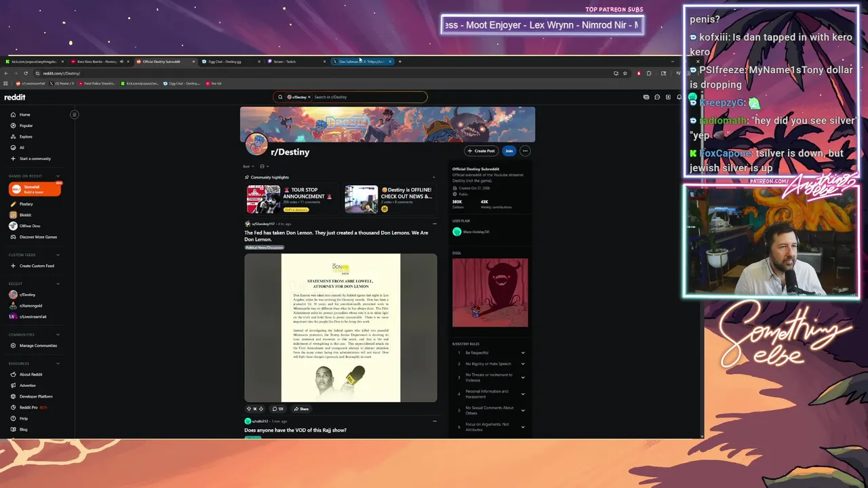
Task: Click the Reddit logo
Action: tap(14, 97)
